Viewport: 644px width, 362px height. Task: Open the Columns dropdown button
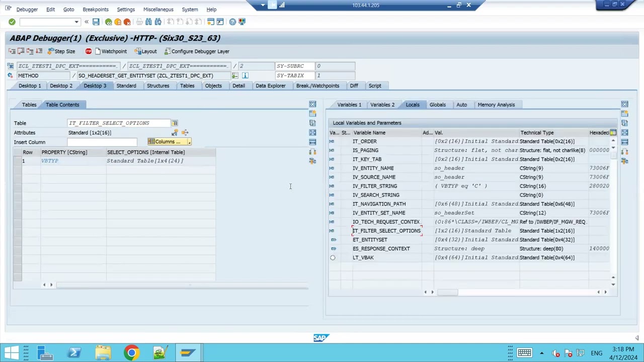click(169, 142)
